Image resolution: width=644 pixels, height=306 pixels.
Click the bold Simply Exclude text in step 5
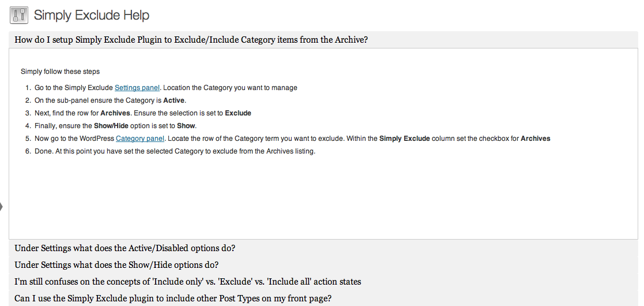click(404, 139)
